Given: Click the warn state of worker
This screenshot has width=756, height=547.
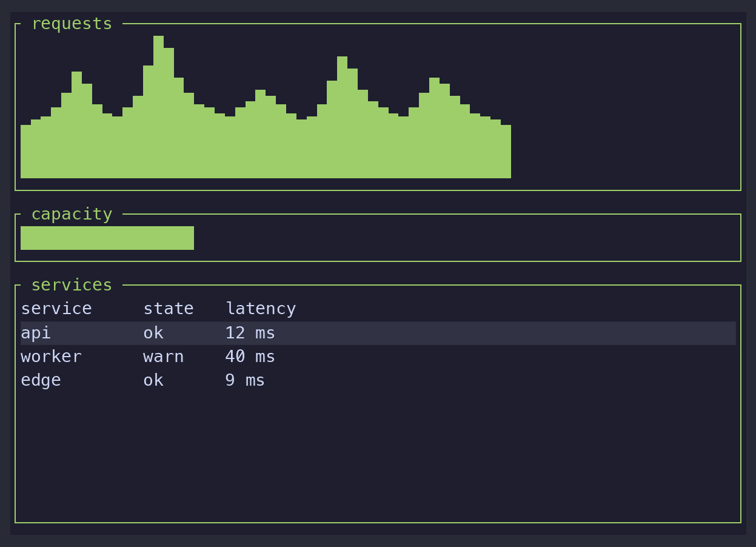Looking at the screenshot, I should point(164,357).
